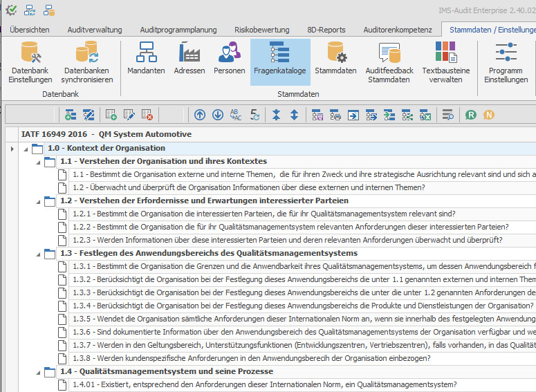
Task: Open the Stammdaten ribbon button with gear
Action: (335, 58)
